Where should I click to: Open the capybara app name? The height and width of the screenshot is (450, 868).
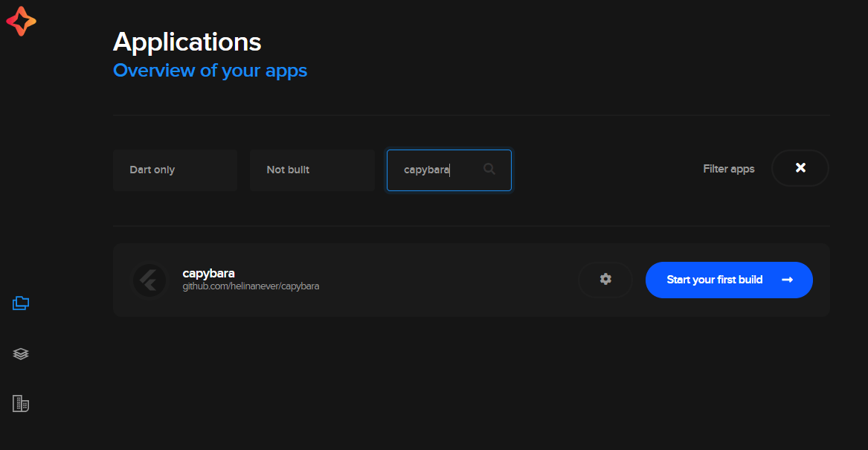tap(209, 274)
